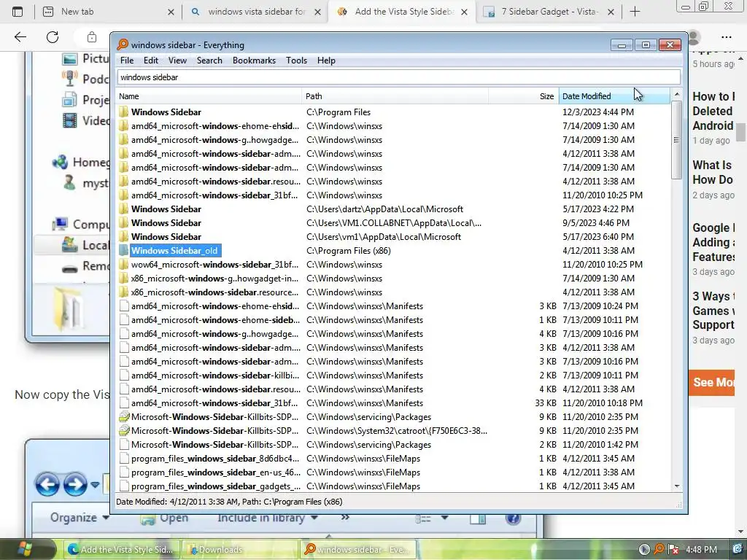Click date 12/3/2023 4:44 PM cell
The height and width of the screenshot is (560, 747).
(x=598, y=112)
